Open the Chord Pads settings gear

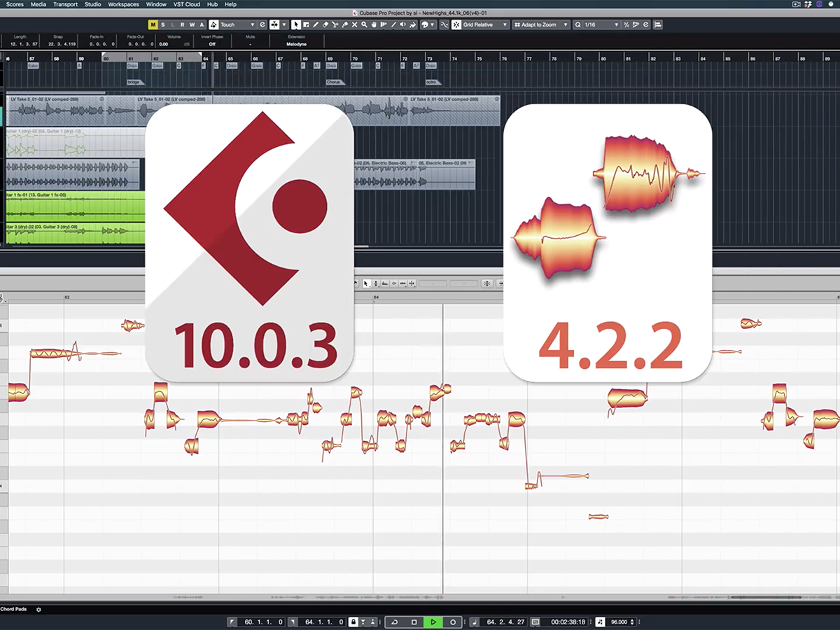38,610
